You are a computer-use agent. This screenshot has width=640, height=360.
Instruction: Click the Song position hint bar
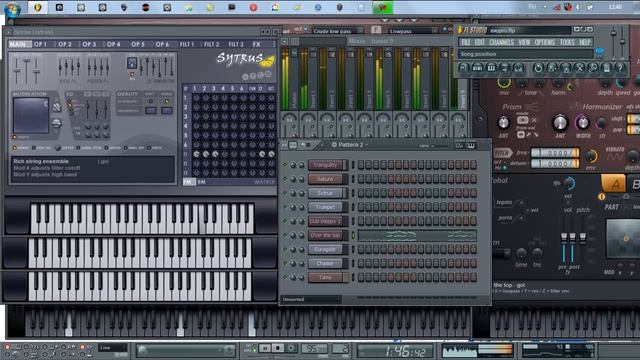point(526,54)
